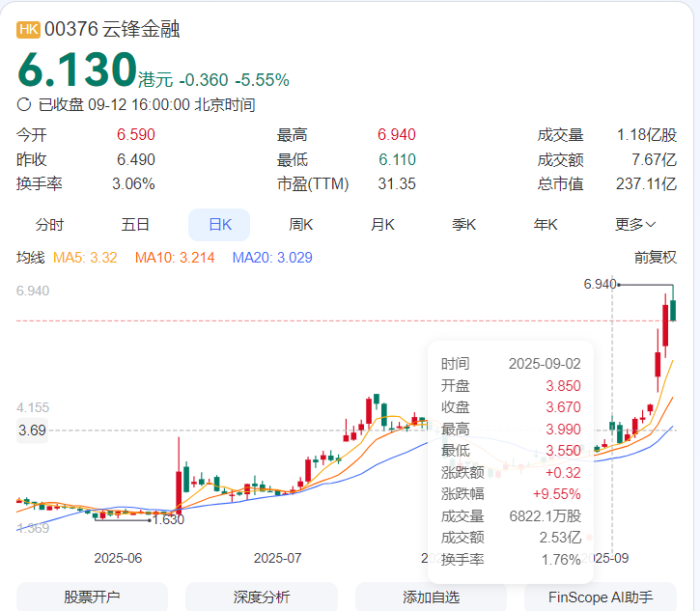Open the 年K yearly chart tab
700x611 pixels.
tap(546, 225)
